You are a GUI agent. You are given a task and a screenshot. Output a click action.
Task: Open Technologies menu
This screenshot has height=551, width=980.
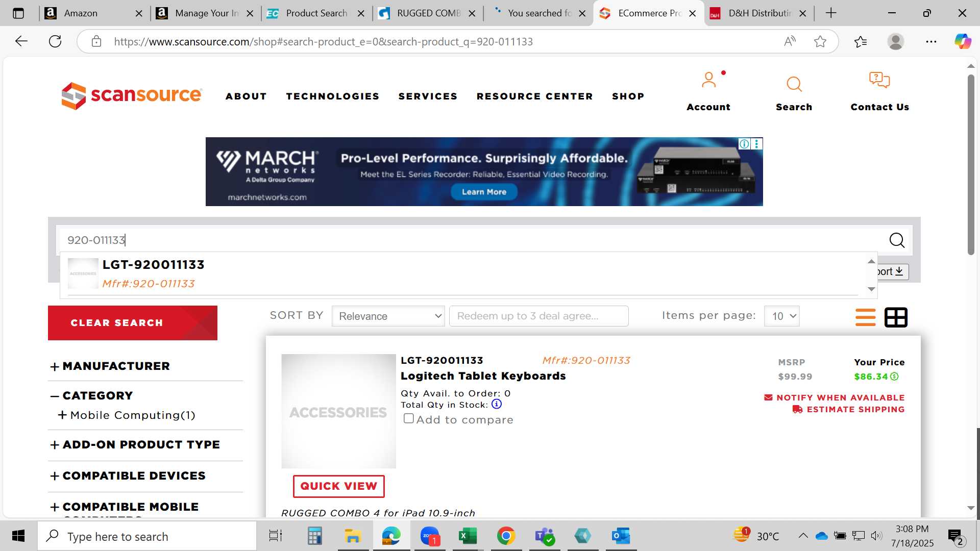(x=332, y=96)
